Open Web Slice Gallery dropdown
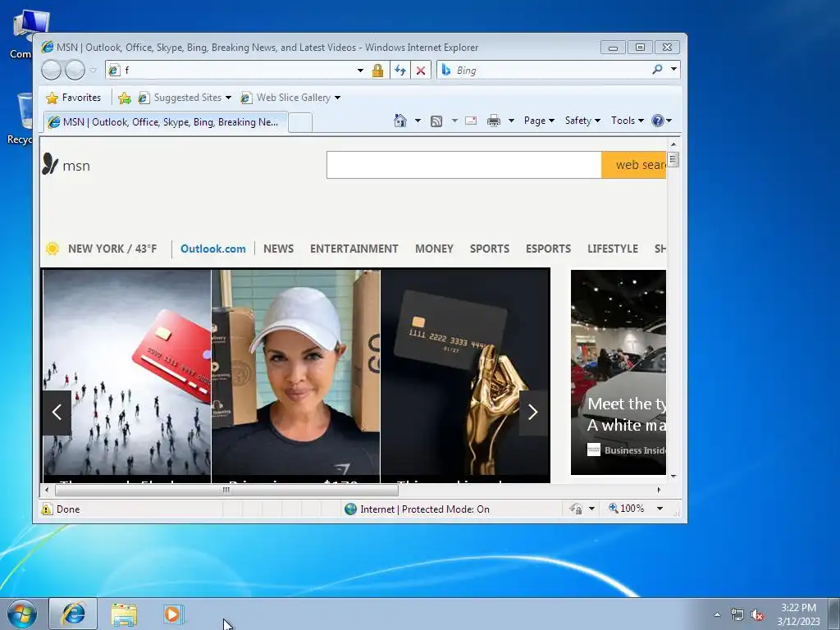Image resolution: width=840 pixels, height=630 pixels. click(x=291, y=98)
